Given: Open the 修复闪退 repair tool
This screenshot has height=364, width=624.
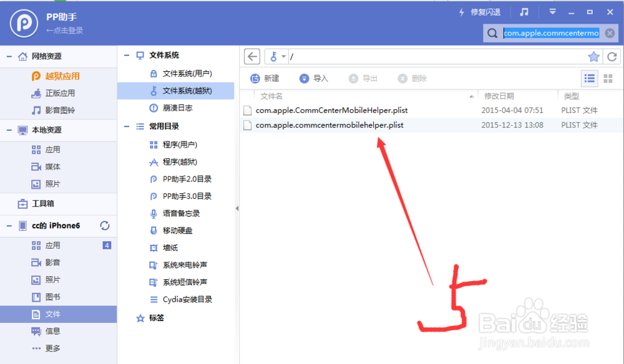Looking at the screenshot, I should coord(479,12).
